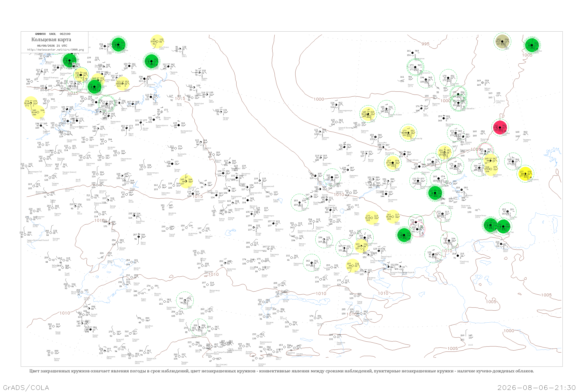Select the Ивдель station label
The height and width of the screenshot is (392, 588).
pyautogui.click(x=204, y=79)
